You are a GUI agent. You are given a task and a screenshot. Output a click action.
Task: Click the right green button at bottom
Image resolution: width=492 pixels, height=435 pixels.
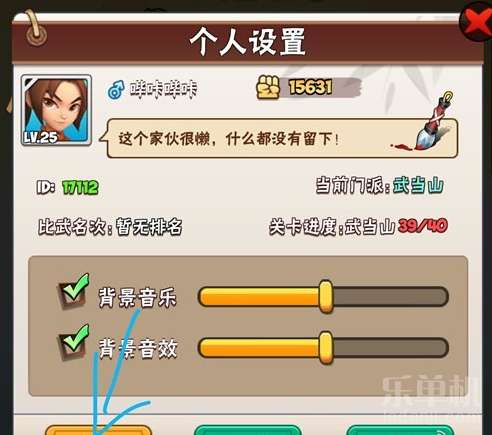(x=400, y=430)
